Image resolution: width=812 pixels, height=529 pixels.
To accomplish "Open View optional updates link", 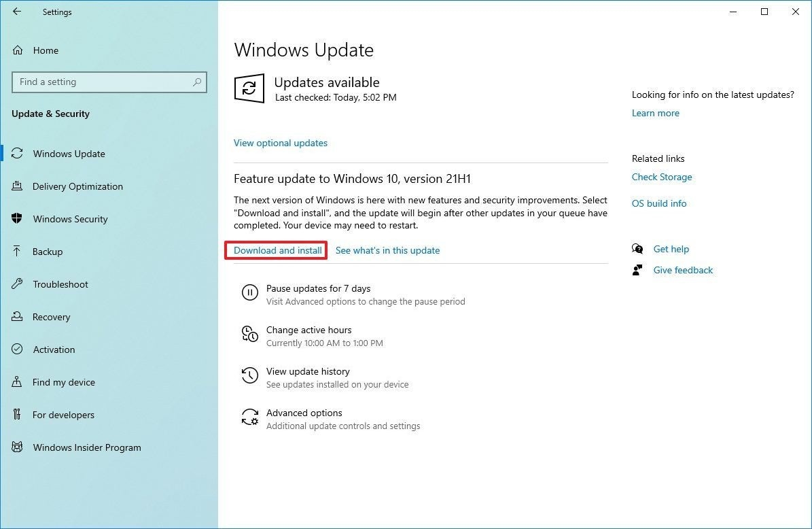I will (x=280, y=143).
